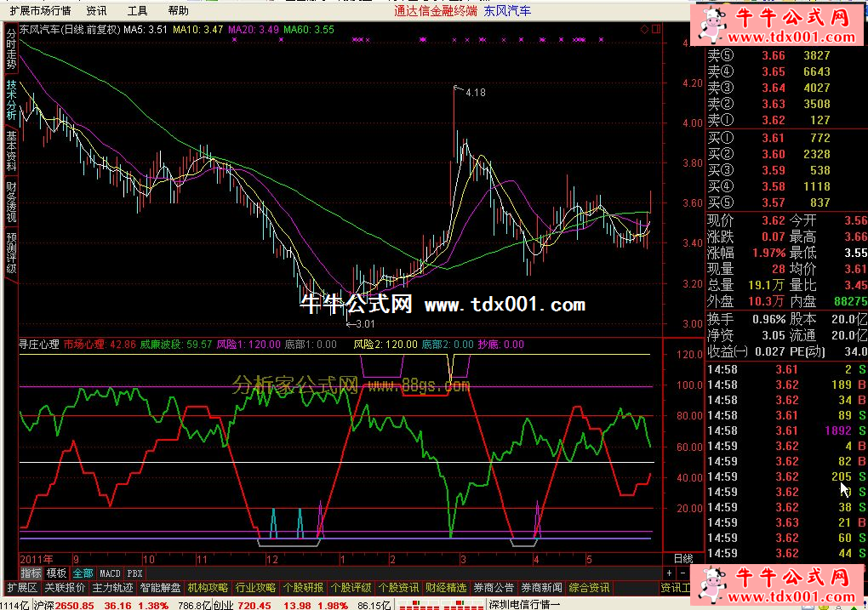Select the 指标 tab below chart
The height and width of the screenshot is (610, 868).
31,573
